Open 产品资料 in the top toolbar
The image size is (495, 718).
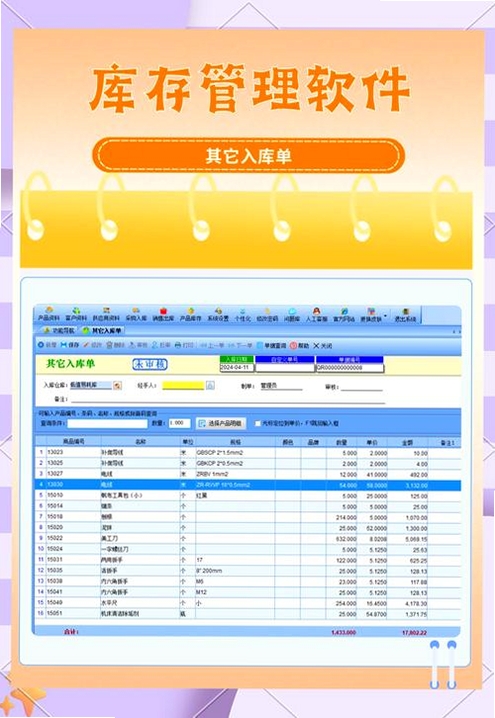(49, 314)
